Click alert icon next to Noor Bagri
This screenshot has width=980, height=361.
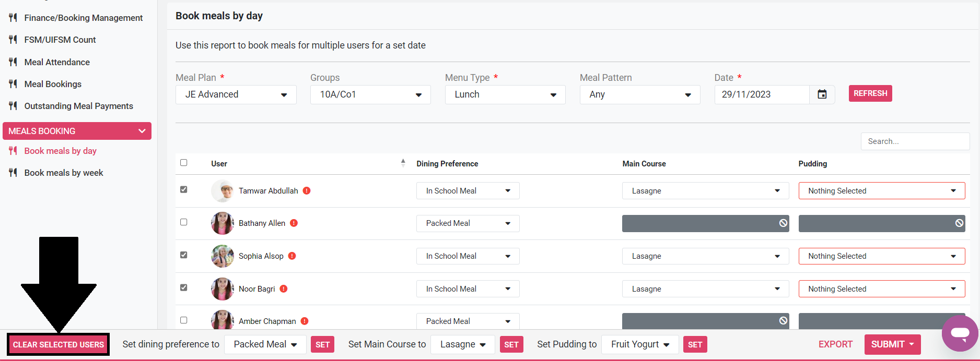point(284,289)
